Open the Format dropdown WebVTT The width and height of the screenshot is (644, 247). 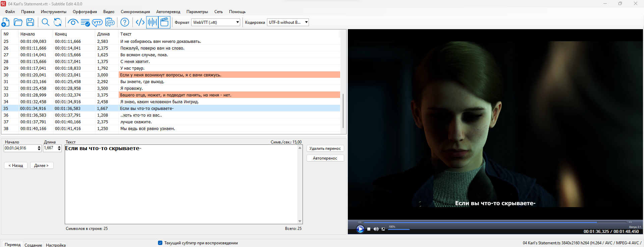point(216,22)
